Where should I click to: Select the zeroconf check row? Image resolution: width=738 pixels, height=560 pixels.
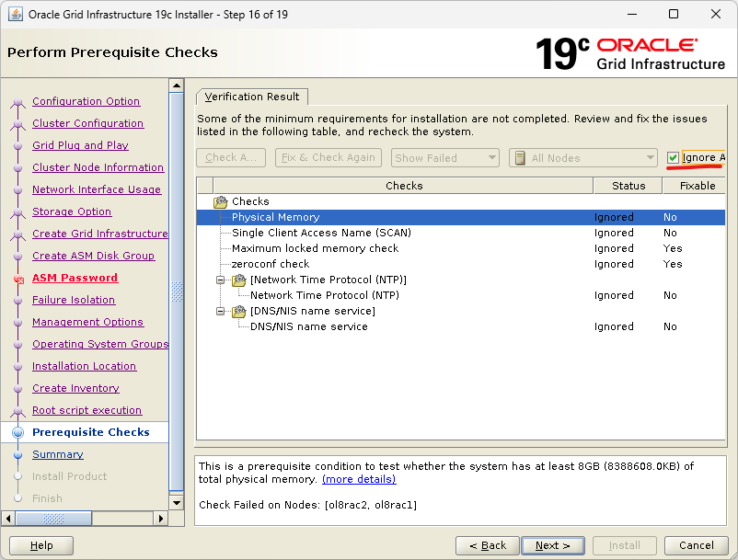point(461,264)
